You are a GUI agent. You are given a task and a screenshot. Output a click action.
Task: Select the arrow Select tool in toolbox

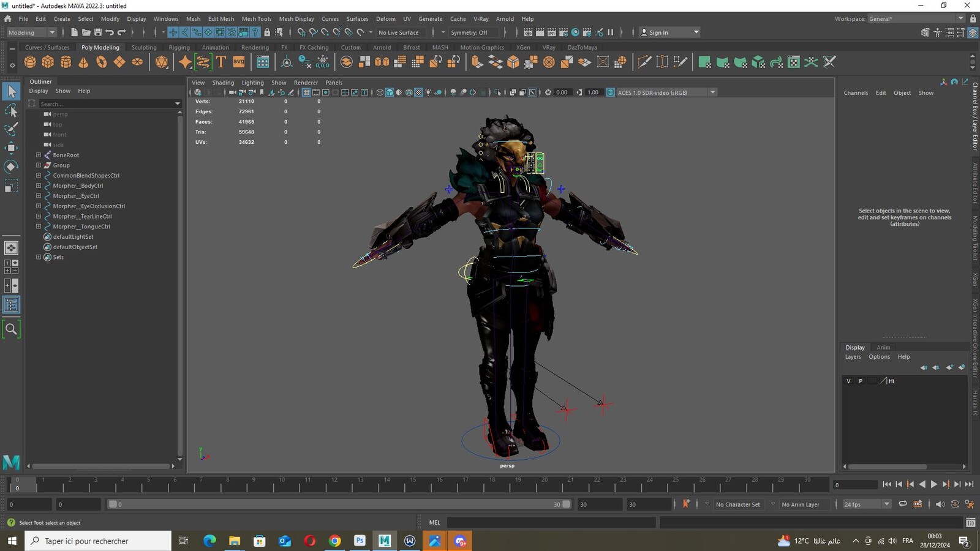pyautogui.click(x=11, y=92)
